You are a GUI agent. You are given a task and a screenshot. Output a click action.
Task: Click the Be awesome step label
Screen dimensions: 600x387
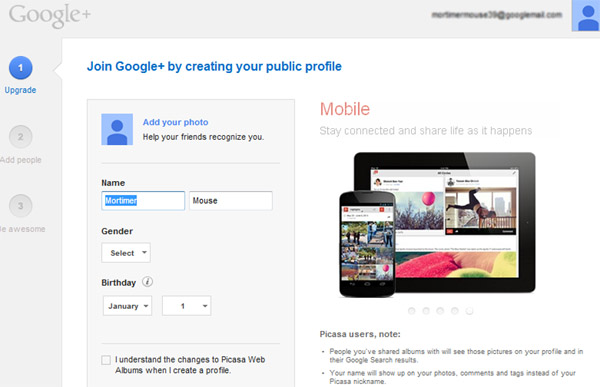pyautogui.click(x=23, y=229)
